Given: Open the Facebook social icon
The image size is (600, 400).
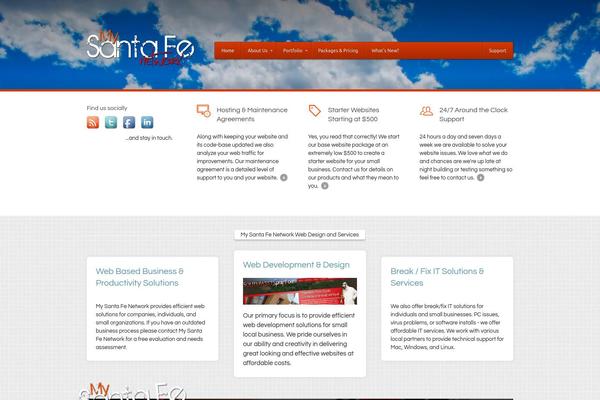Looking at the screenshot, I should [x=129, y=122].
